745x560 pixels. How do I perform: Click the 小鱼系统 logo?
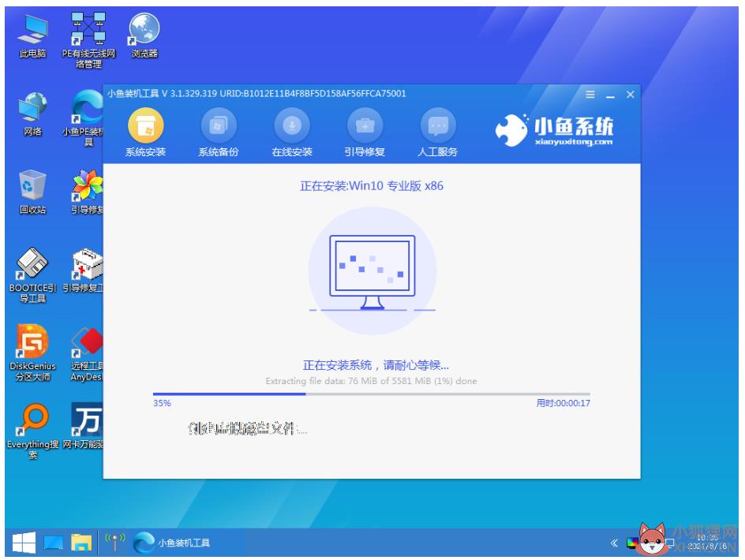[554, 129]
